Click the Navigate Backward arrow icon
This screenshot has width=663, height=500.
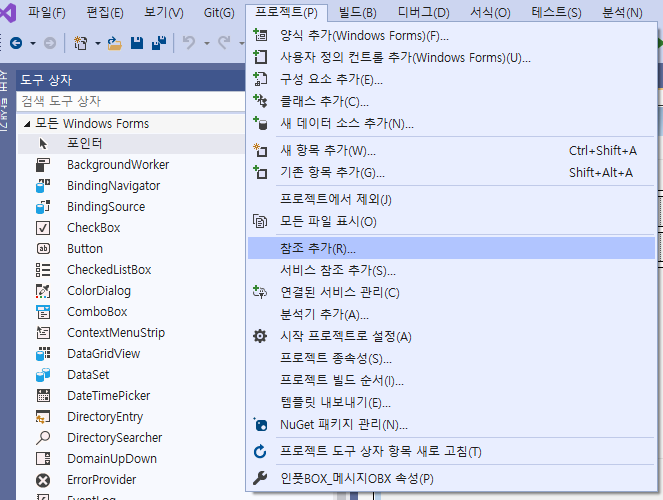[16, 43]
